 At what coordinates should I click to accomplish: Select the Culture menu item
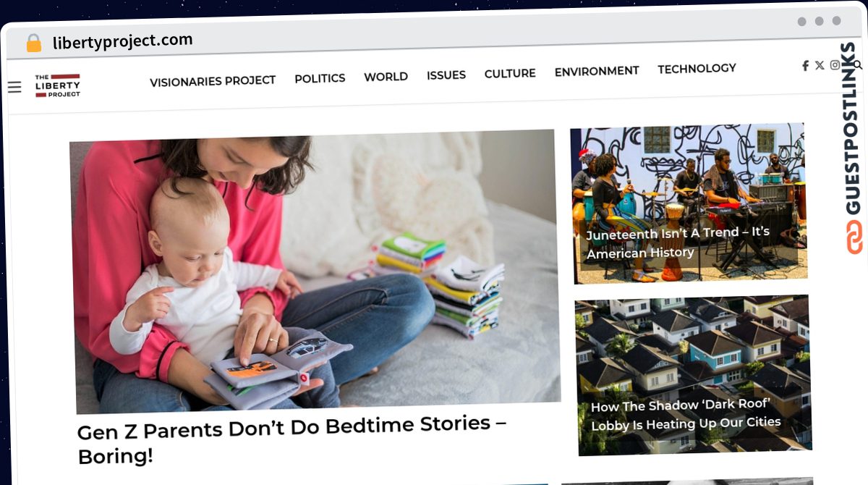[510, 73]
